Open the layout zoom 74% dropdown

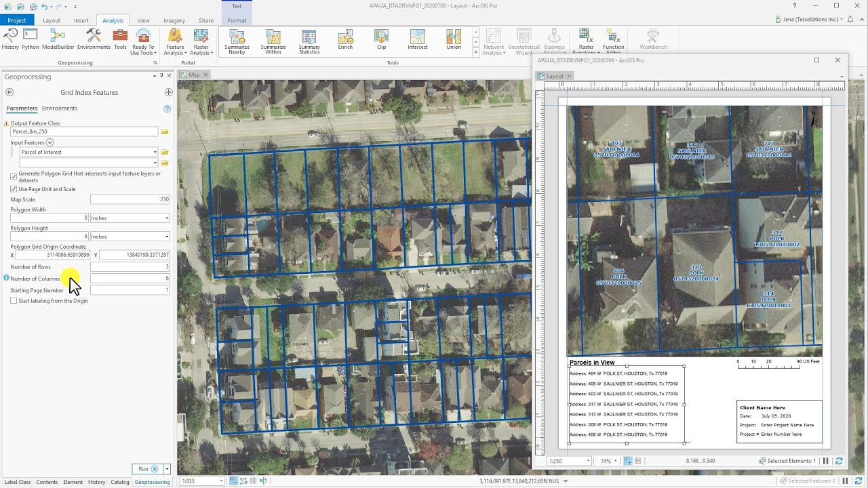pos(615,461)
